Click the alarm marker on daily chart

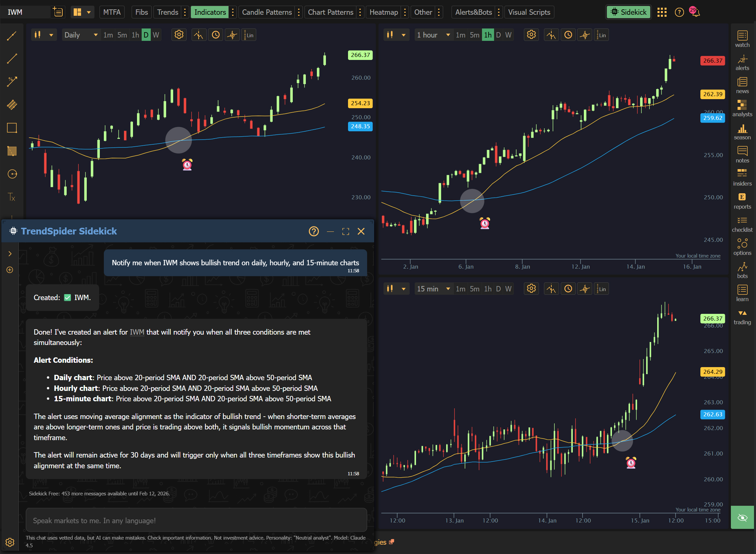pos(187,164)
